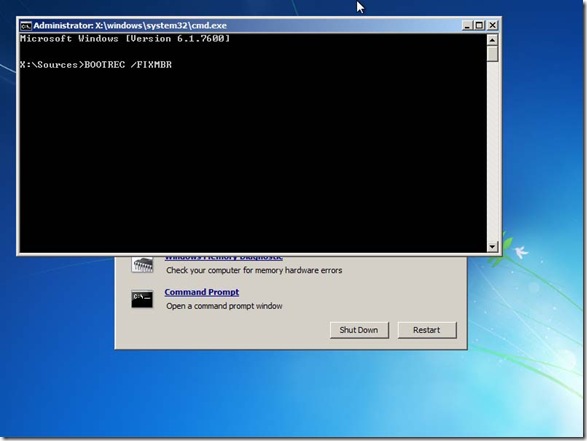587x441 pixels.
Task: Click the scroll up arrow in cmd window
Action: 492,39
